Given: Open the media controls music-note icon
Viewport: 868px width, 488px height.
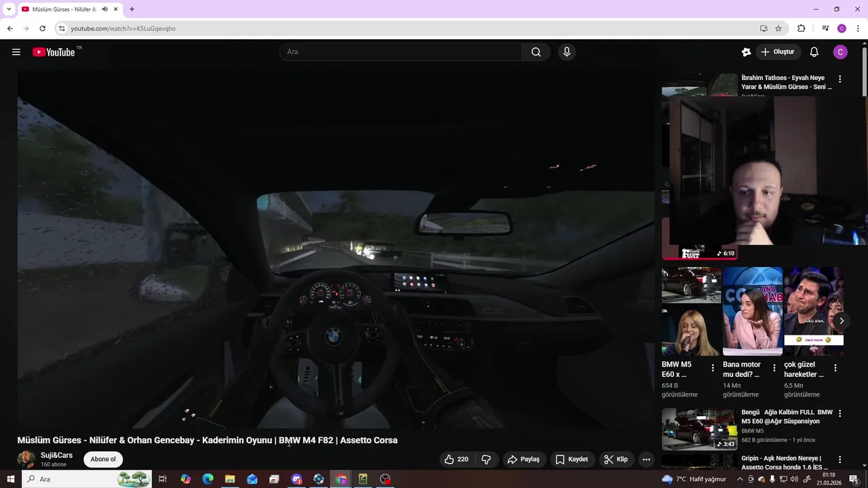Looking at the screenshot, I should tap(825, 28).
